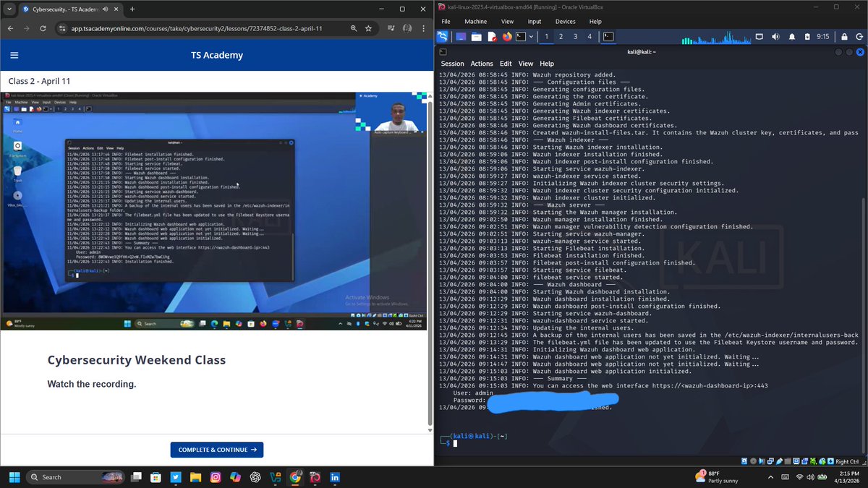This screenshot has height=488, width=868.
Task: Switch to Kali workspace 4
Action: 590,36
